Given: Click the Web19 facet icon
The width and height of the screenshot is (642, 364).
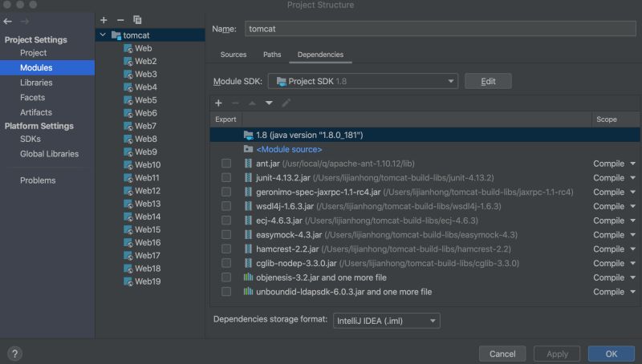Looking at the screenshot, I should pos(128,281).
